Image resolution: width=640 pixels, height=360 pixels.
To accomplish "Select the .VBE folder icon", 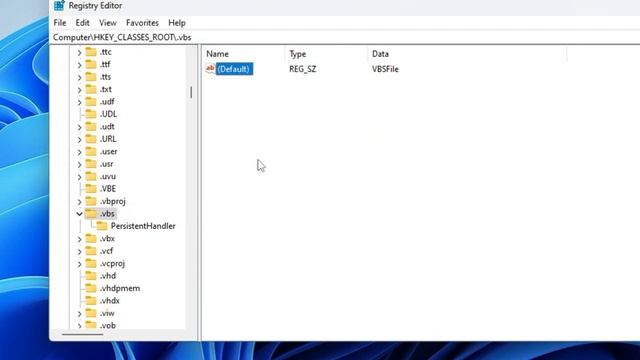I will (91, 189).
